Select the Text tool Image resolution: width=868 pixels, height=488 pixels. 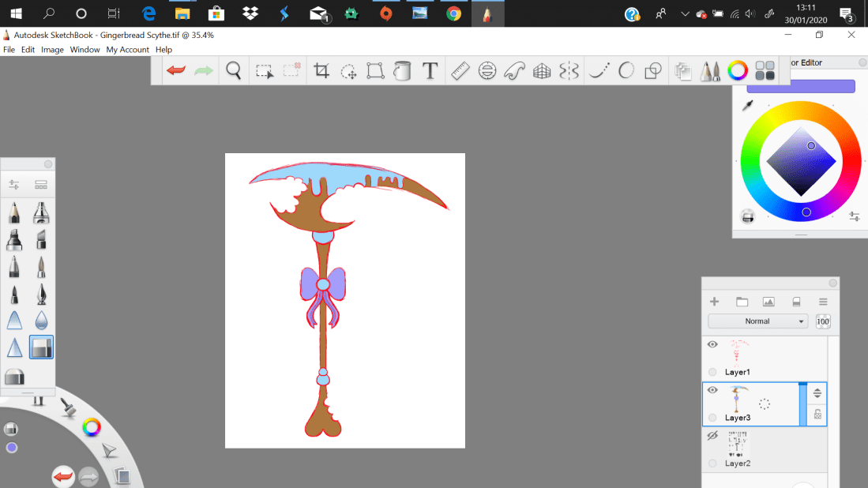(430, 70)
